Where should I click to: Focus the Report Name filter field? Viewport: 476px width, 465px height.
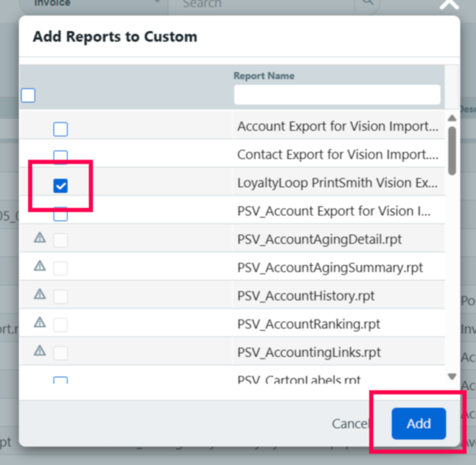pyautogui.click(x=337, y=95)
